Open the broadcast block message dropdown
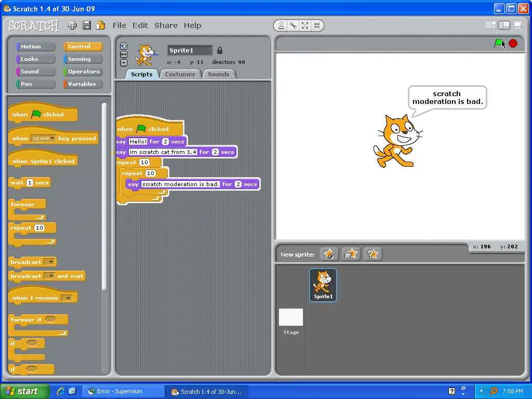This screenshot has height=399, width=532. (50, 262)
